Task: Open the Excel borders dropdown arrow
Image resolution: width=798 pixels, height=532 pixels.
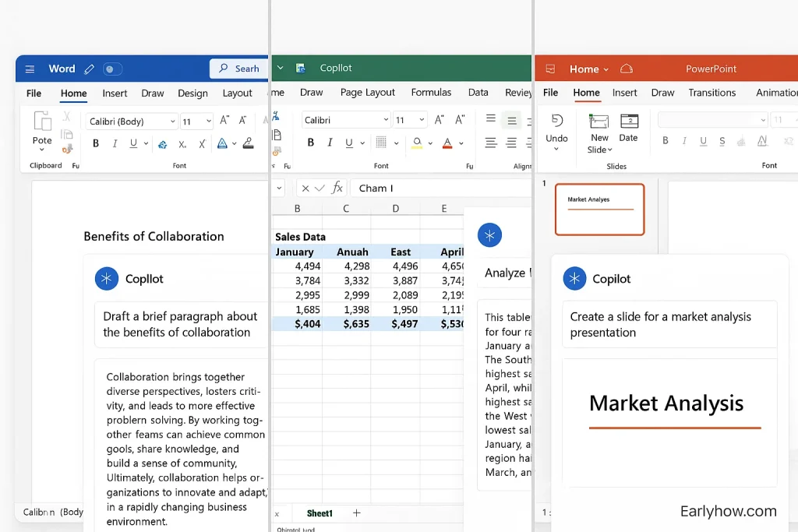Action: coord(396,143)
